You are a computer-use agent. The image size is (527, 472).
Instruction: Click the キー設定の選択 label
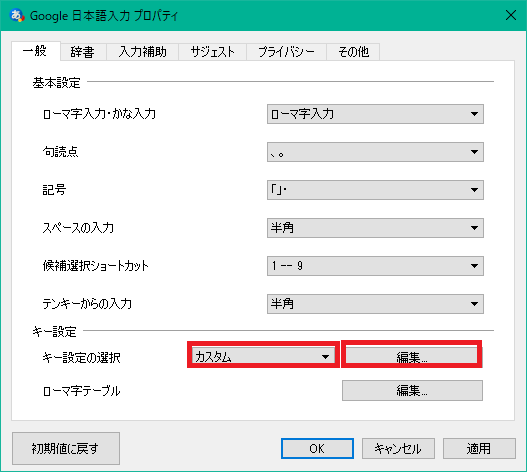point(81,358)
